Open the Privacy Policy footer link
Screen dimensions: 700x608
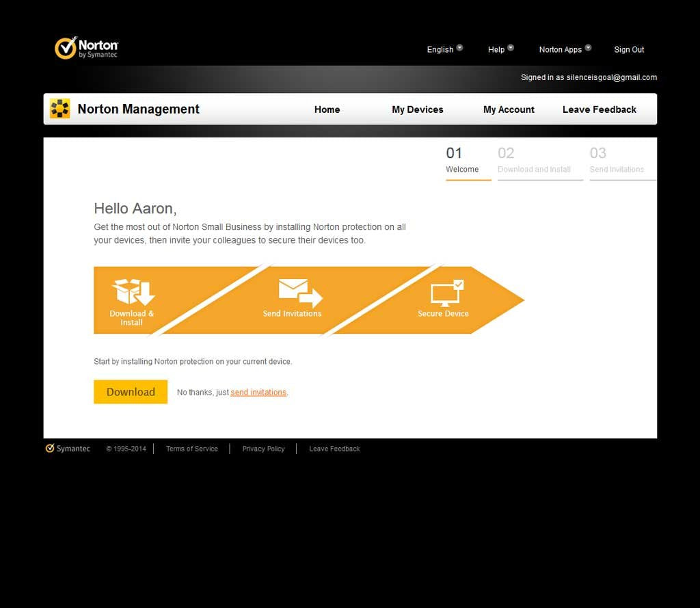pyautogui.click(x=263, y=449)
